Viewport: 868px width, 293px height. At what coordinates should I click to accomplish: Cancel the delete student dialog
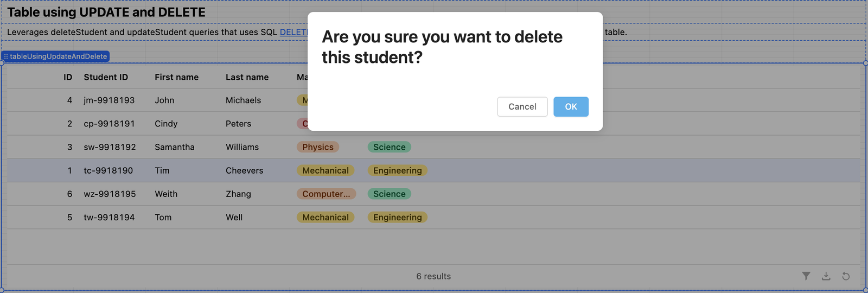[x=522, y=107]
